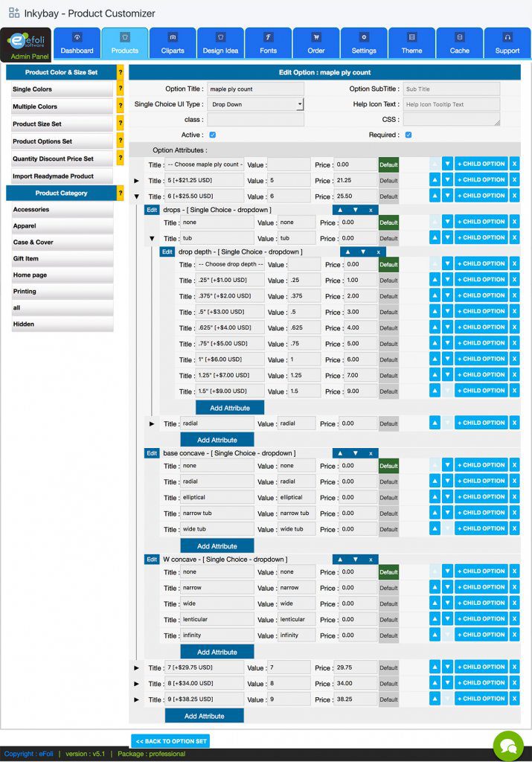Image resolution: width=532 pixels, height=762 pixels.
Task: Open the Single Choice UI Type dropdown
Action: pyautogui.click(x=255, y=105)
